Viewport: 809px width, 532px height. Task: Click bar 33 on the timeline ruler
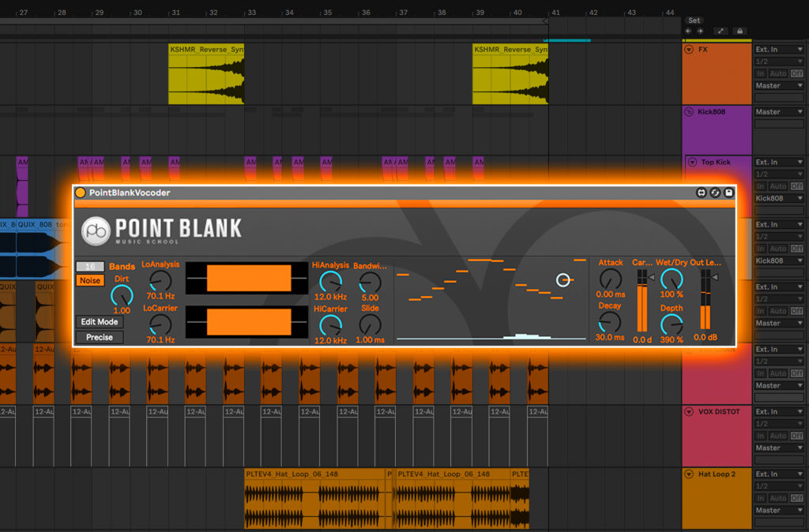(251, 13)
